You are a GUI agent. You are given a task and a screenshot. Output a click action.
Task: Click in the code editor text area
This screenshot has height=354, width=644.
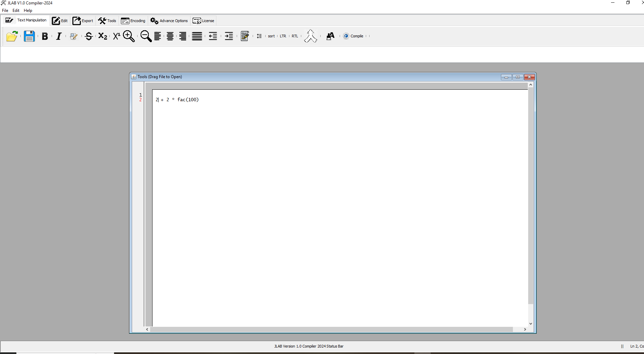point(340,204)
